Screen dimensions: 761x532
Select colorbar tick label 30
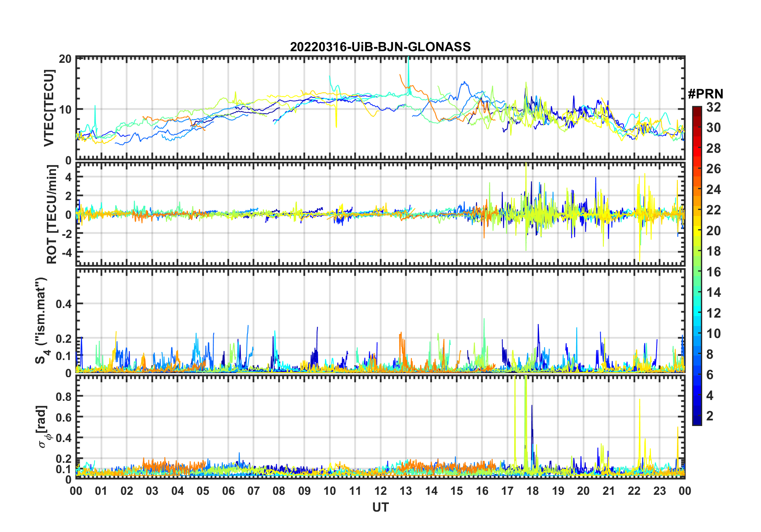(x=713, y=128)
